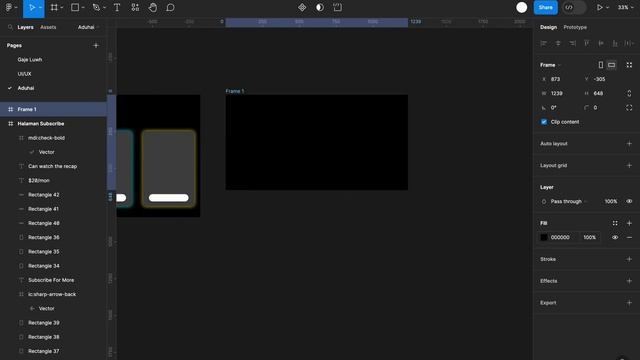The width and height of the screenshot is (640, 360).
Task: Click the Create component icon
Action: coord(302,7)
